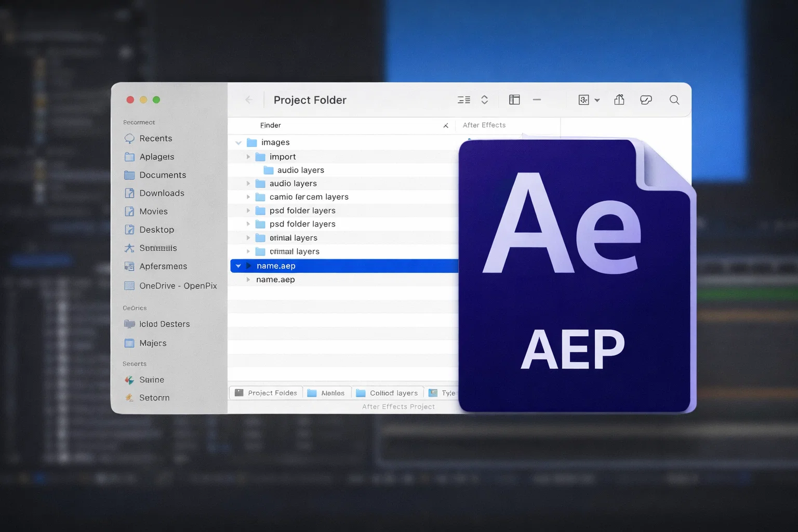Click the Tags icon in the toolbar

pyautogui.click(x=646, y=100)
